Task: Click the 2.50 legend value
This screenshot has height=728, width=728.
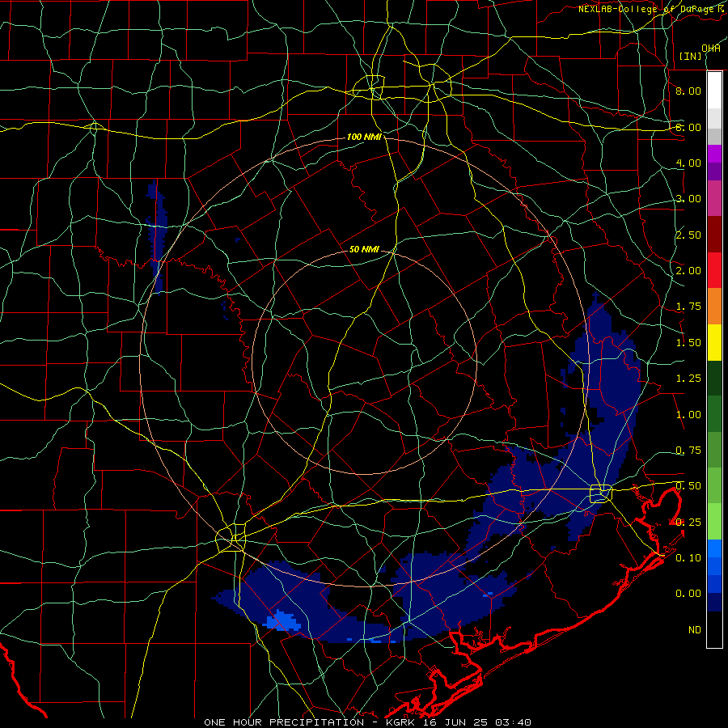Action: coord(688,235)
